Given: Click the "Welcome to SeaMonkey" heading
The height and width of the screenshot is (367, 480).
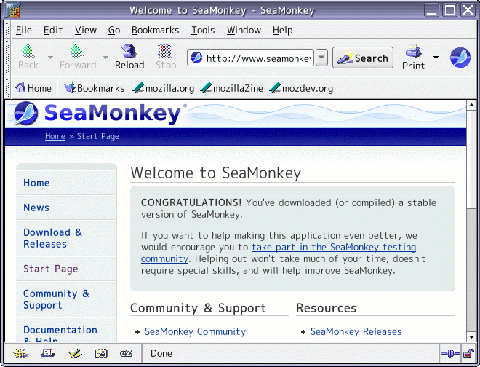Looking at the screenshot, I should point(216,173).
